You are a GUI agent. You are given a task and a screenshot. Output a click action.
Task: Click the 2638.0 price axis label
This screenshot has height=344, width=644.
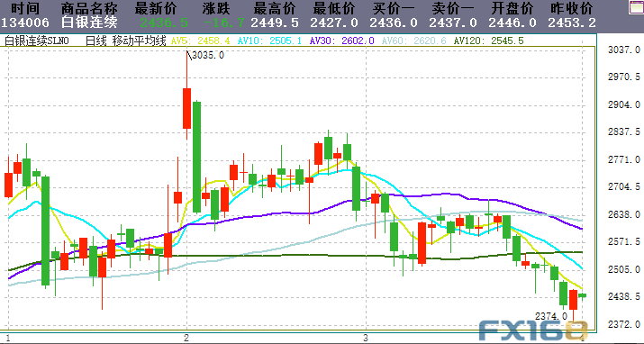pyautogui.click(x=624, y=214)
